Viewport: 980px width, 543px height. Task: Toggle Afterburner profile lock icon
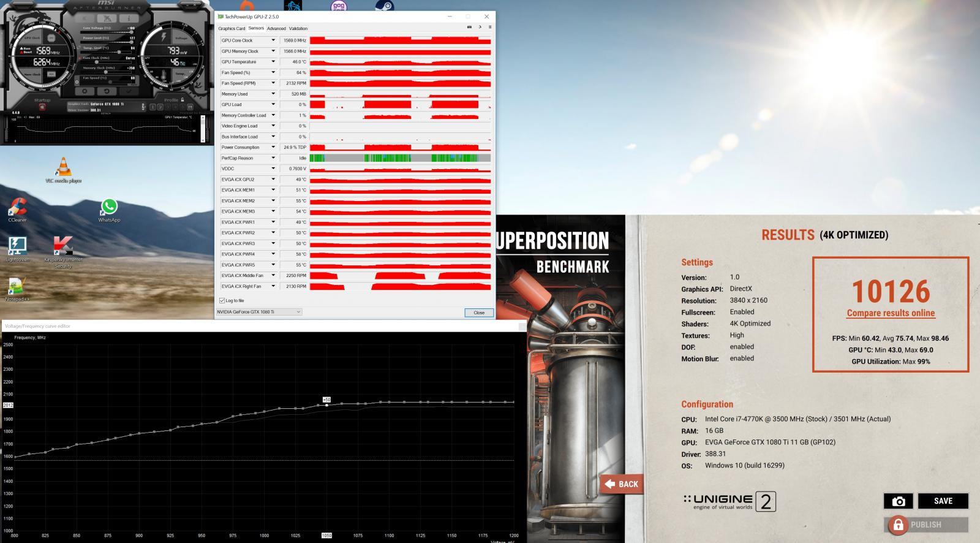click(183, 100)
